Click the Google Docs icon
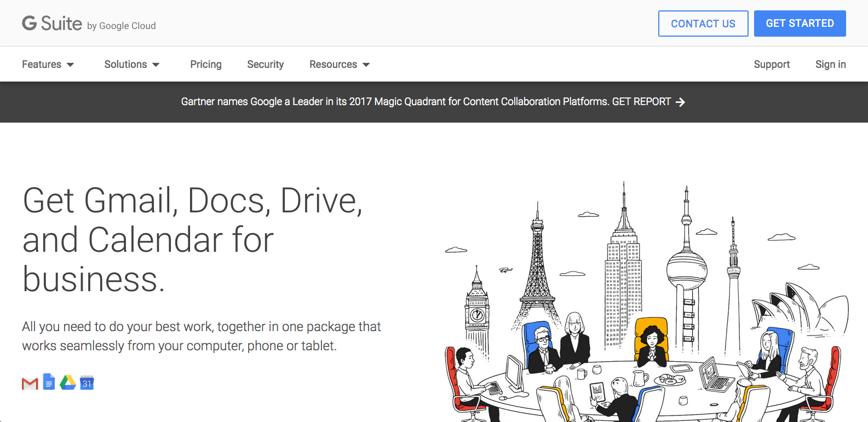 pos(49,381)
